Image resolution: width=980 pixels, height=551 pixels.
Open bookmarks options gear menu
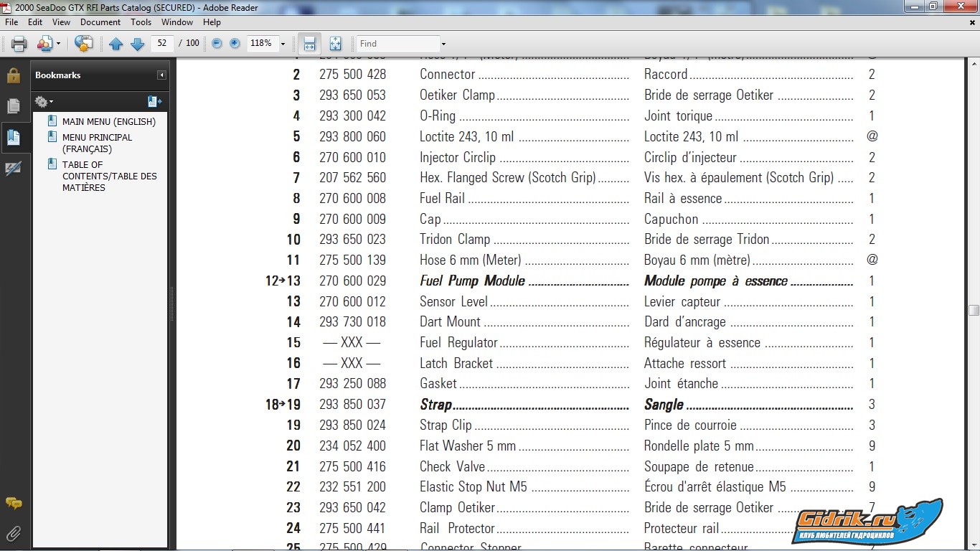click(x=44, y=102)
